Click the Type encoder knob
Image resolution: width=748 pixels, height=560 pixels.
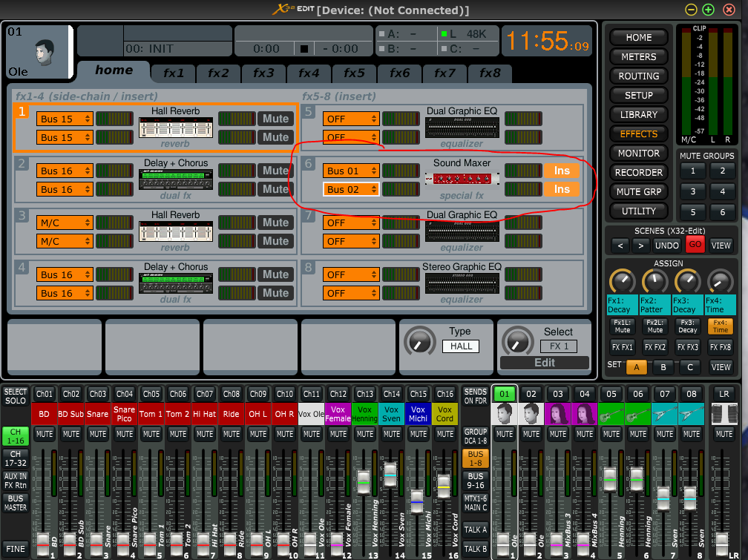[420, 341]
